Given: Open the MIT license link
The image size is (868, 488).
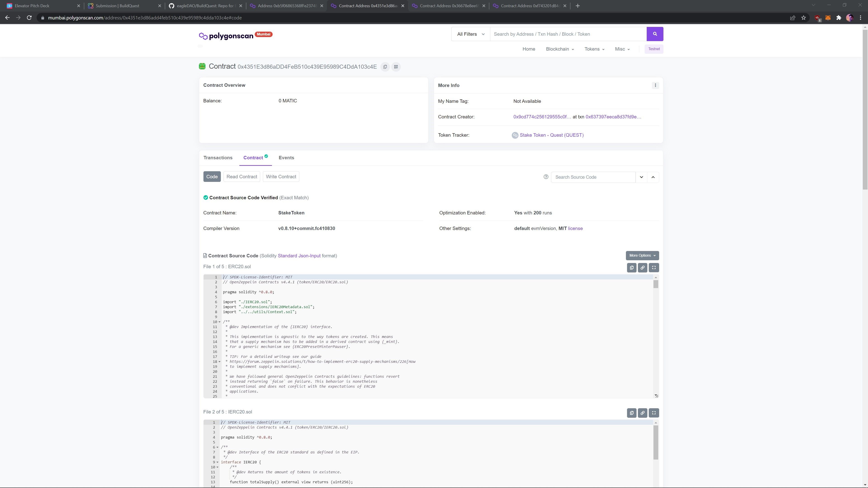Looking at the screenshot, I should click(575, 228).
